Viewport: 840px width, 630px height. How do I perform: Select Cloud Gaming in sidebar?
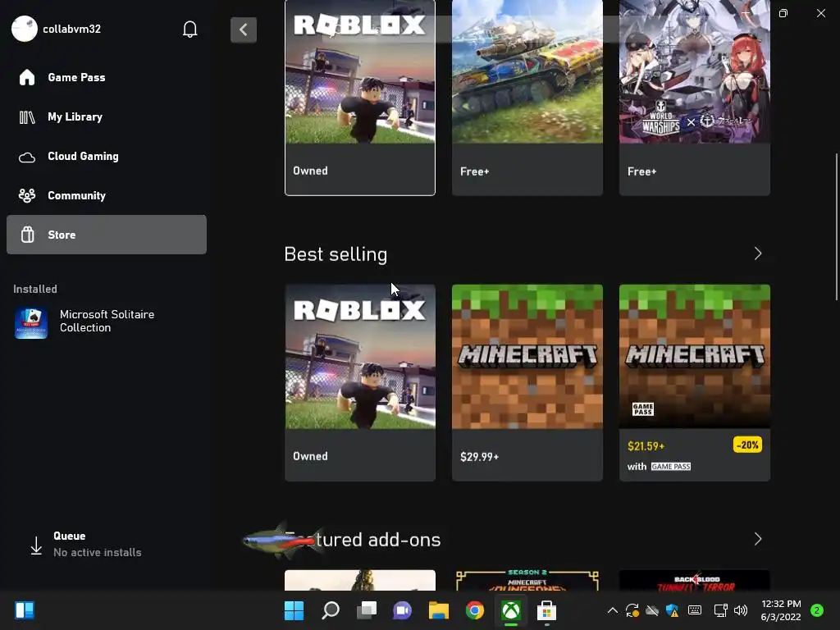(x=106, y=156)
